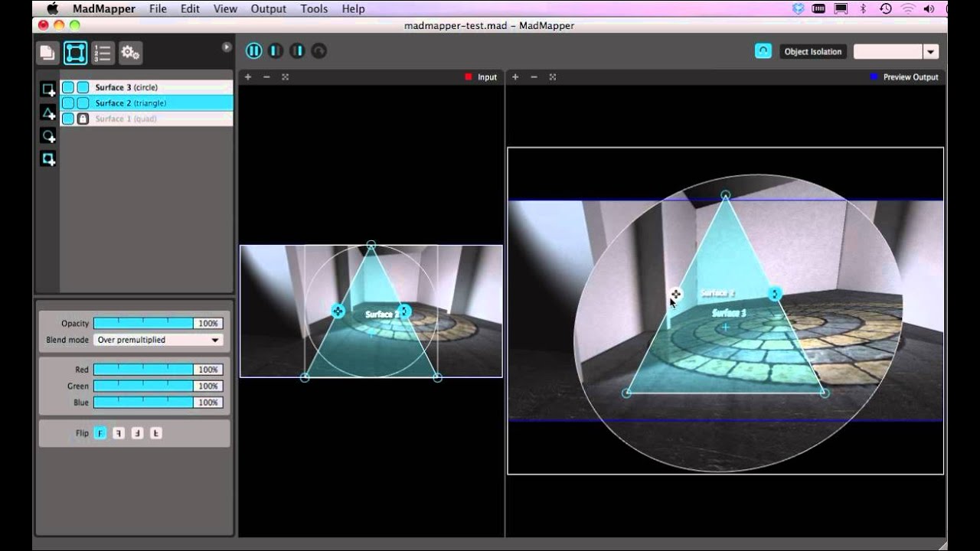Click the Opacity 100% value field
This screenshot has width=980, height=551.
[208, 324]
